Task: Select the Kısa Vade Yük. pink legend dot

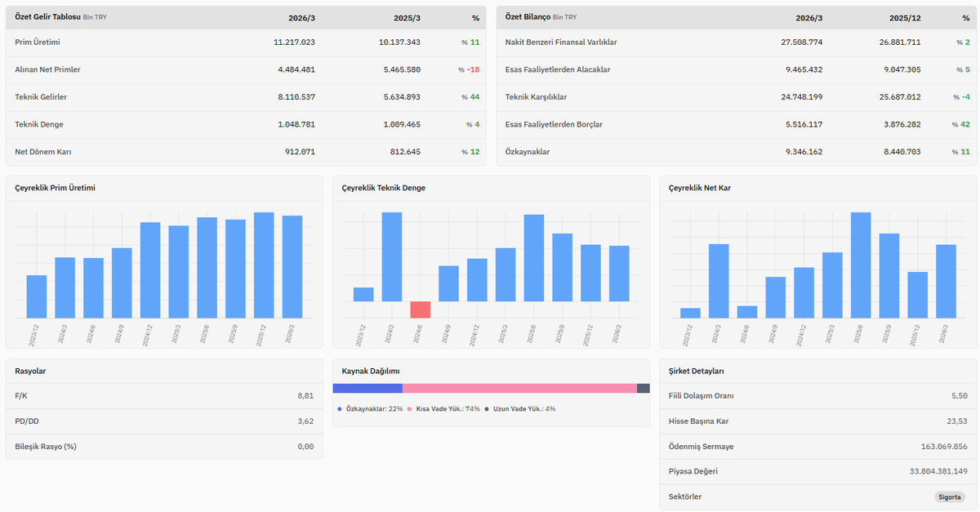Action: tap(410, 408)
